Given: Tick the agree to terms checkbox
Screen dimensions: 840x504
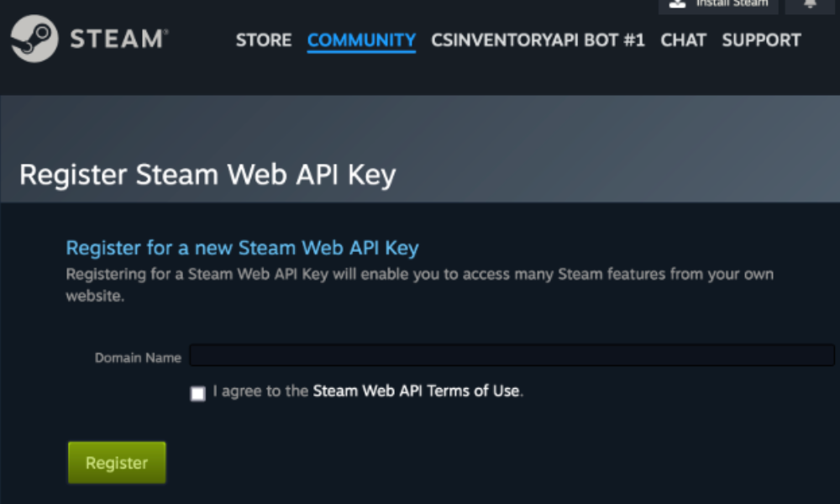Looking at the screenshot, I should (x=197, y=393).
